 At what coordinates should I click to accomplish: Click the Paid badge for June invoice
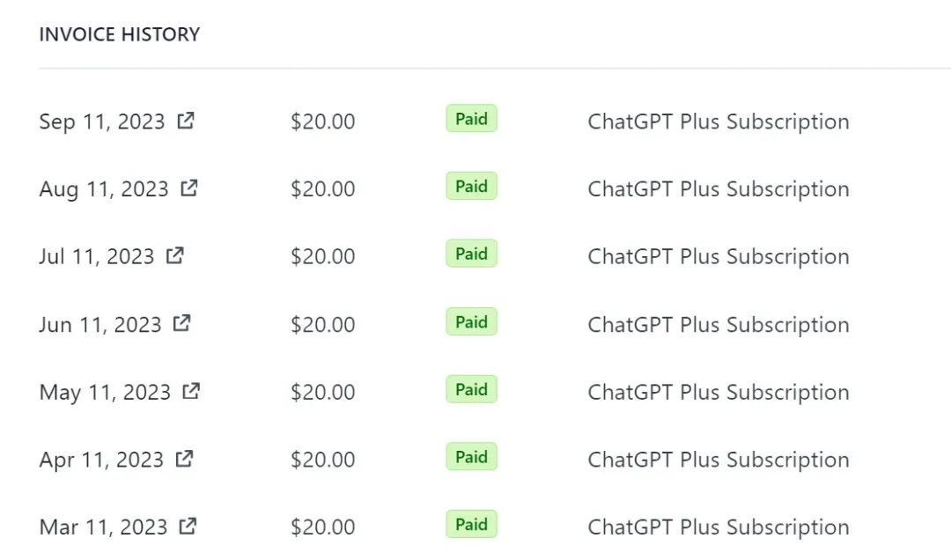point(471,322)
